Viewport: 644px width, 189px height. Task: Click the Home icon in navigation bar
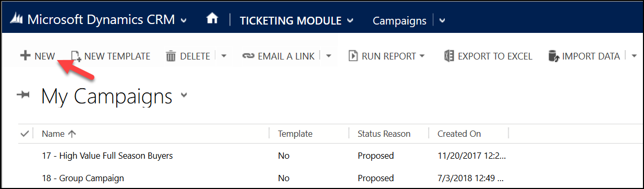[x=212, y=19]
